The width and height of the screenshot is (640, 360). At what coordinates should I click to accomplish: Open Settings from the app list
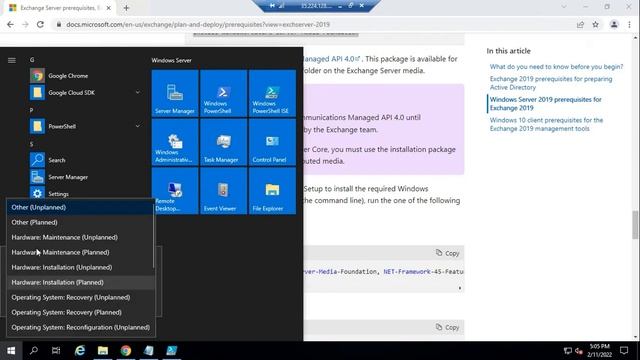point(86,193)
